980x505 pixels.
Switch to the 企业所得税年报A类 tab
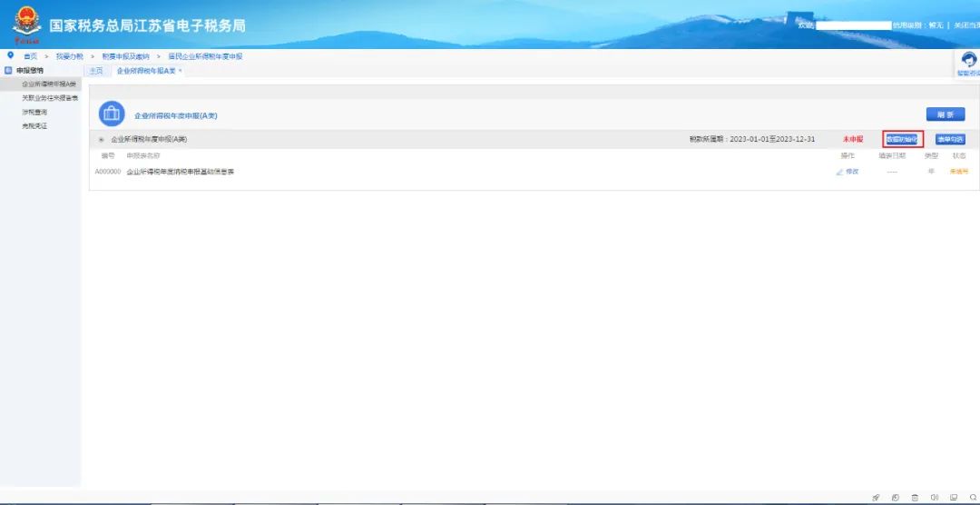coord(145,71)
